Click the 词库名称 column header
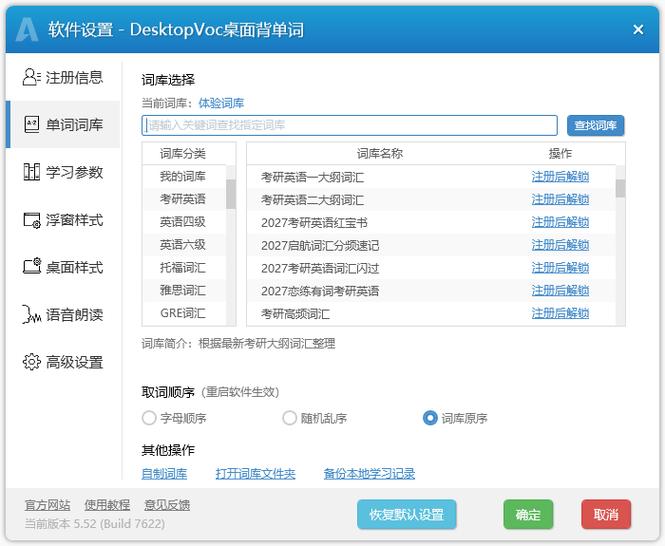Image resolution: width=665 pixels, height=546 pixels. (380, 154)
